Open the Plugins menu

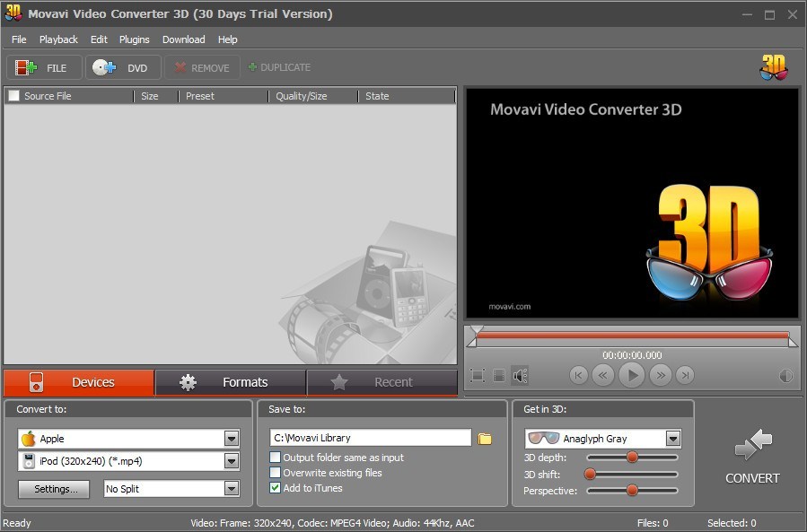pyautogui.click(x=134, y=39)
